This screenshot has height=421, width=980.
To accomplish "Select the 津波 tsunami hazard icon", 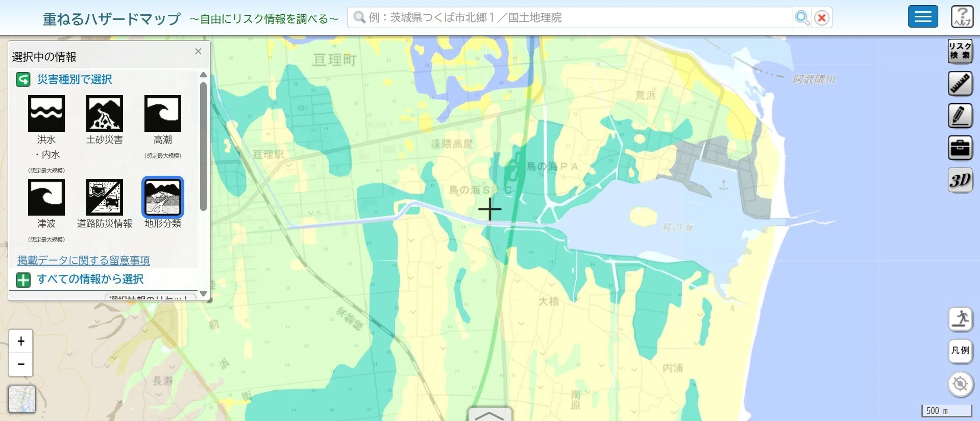I will tap(46, 197).
